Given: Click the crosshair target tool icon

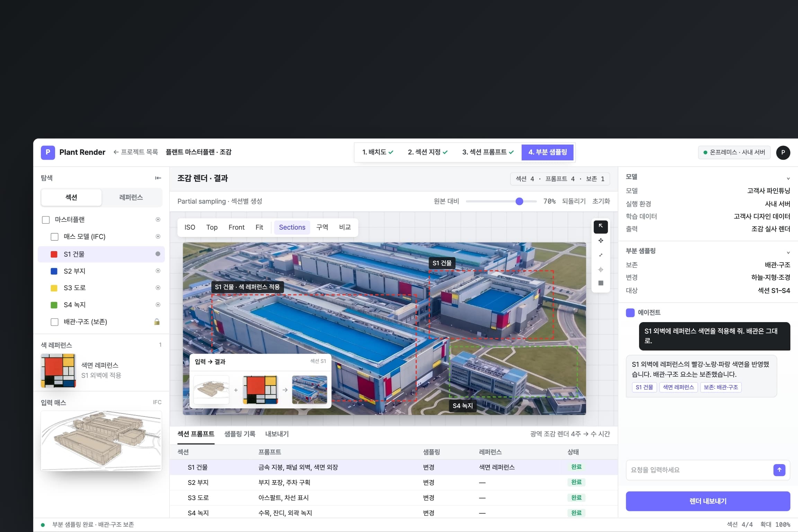Looking at the screenshot, I should pyautogui.click(x=601, y=269).
